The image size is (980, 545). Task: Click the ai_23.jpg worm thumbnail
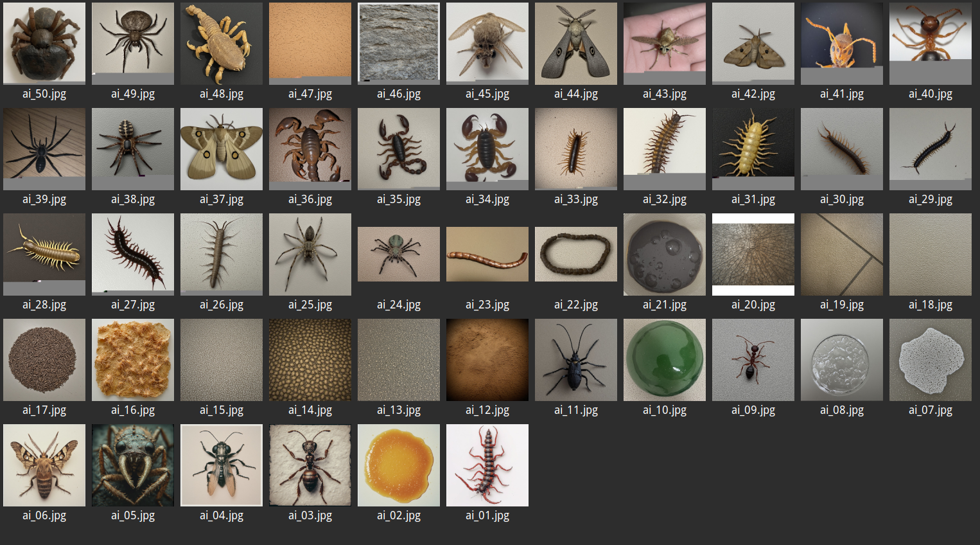click(487, 255)
